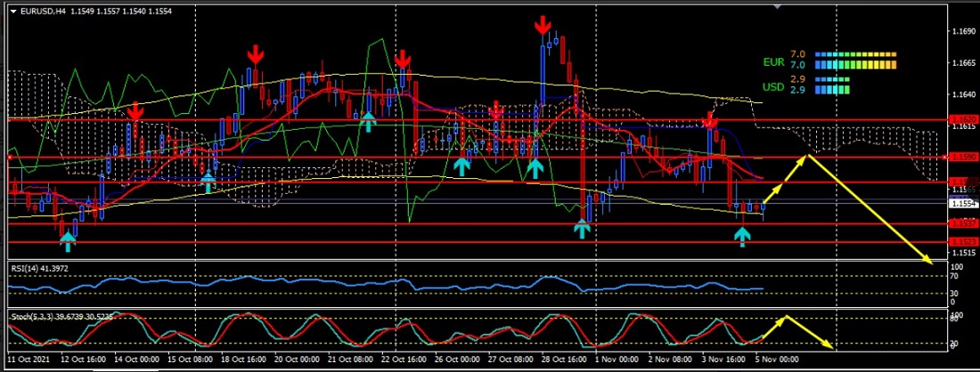Screen dimensions: 980x372
Task: Click the EURUSD,H4 chart title
Action: (43, 12)
